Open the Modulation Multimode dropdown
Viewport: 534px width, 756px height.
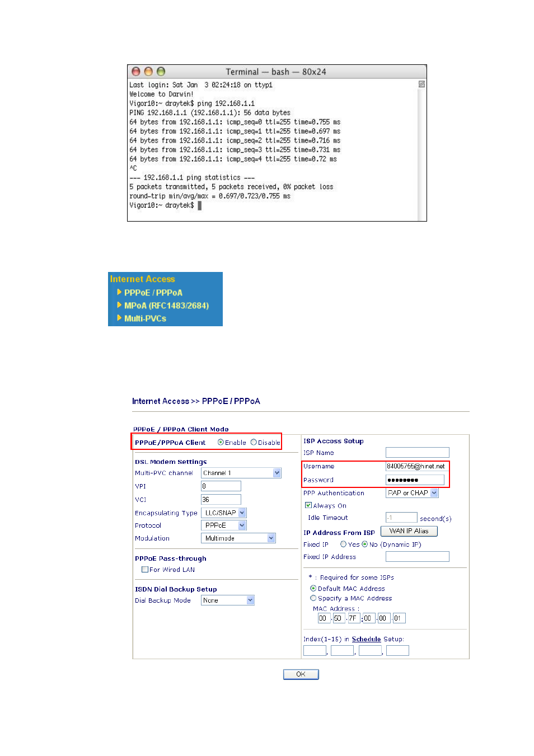238,538
